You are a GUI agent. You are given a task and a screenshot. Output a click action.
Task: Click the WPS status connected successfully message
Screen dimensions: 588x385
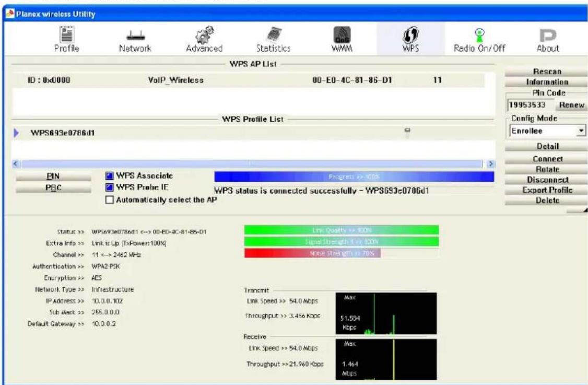tap(321, 191)
